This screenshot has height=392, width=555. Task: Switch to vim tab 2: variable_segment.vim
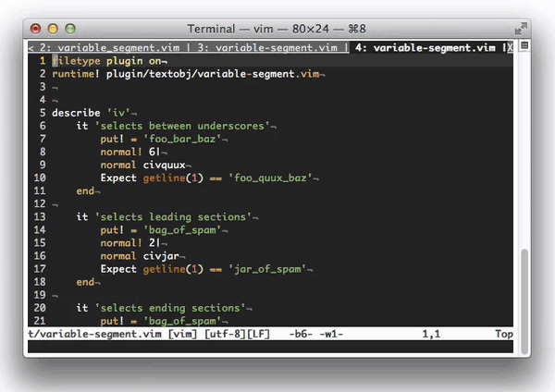click(109, 47)
